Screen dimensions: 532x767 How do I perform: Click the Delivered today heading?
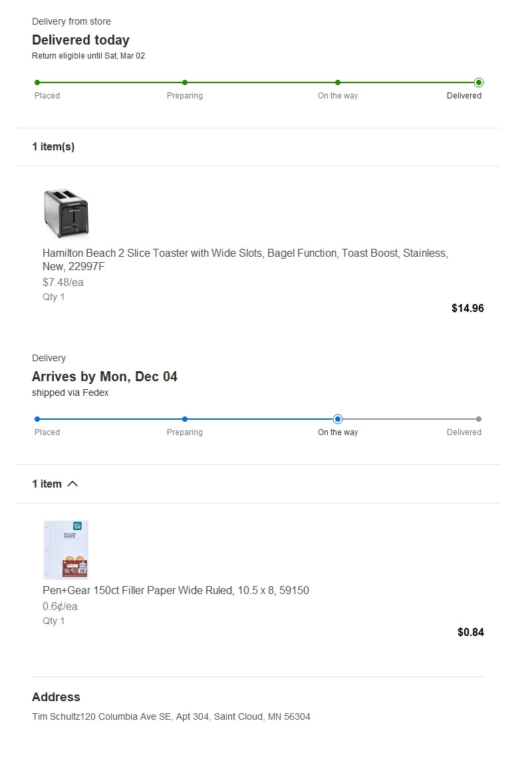point(80,40)
